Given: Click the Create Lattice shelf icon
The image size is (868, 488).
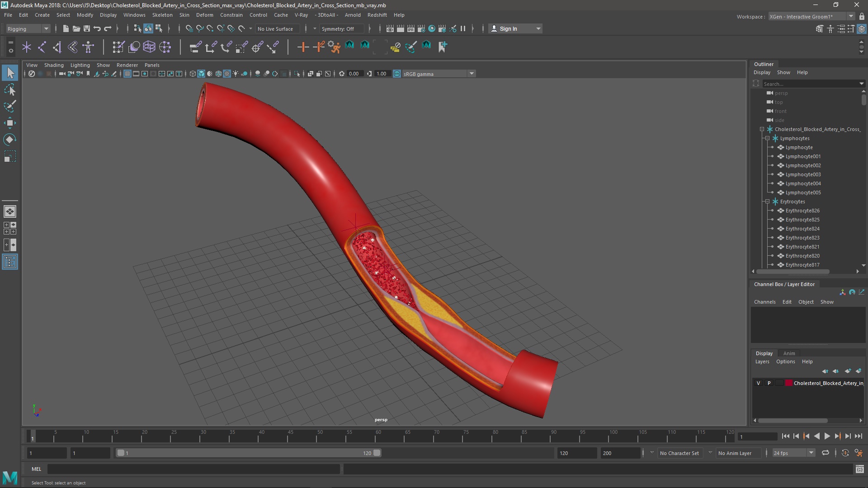Looking at the screenshot, I should coord(149,47).
